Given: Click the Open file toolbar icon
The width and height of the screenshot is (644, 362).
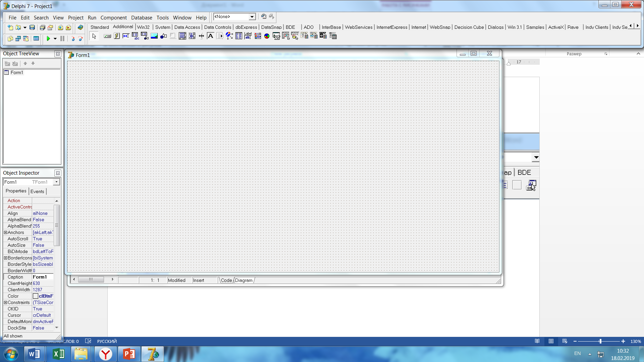Looking at the screenshot, I should (x=18, y=27).
